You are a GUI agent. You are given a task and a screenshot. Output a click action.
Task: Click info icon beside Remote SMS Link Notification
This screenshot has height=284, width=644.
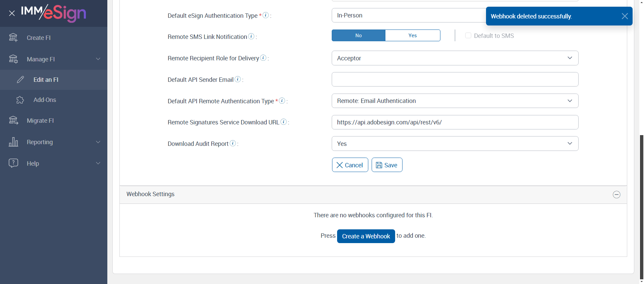(x=251, y=37)
